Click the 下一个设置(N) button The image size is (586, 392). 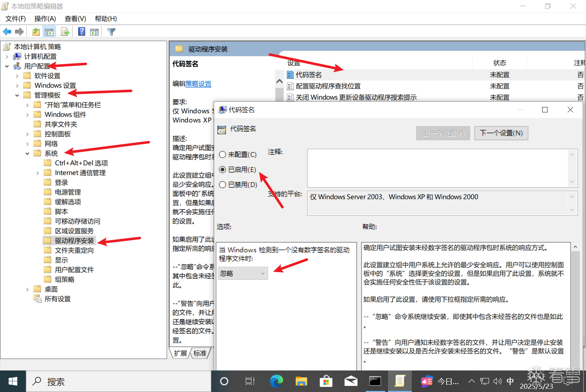[x=501, y=133]
